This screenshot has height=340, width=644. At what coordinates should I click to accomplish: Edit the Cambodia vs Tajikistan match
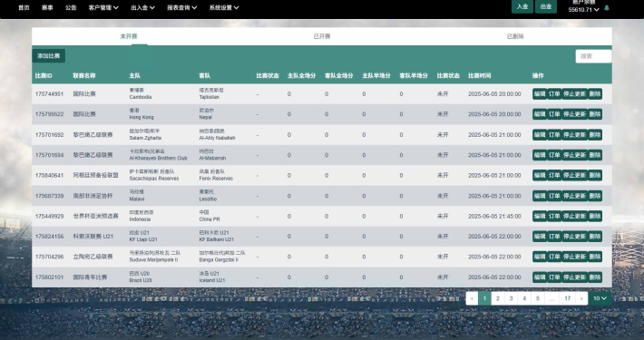[540, 94]
